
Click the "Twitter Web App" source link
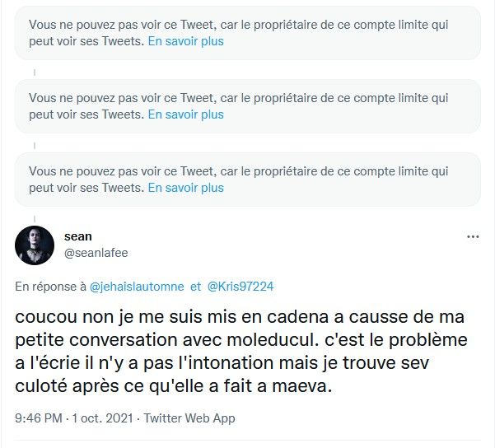189,418
